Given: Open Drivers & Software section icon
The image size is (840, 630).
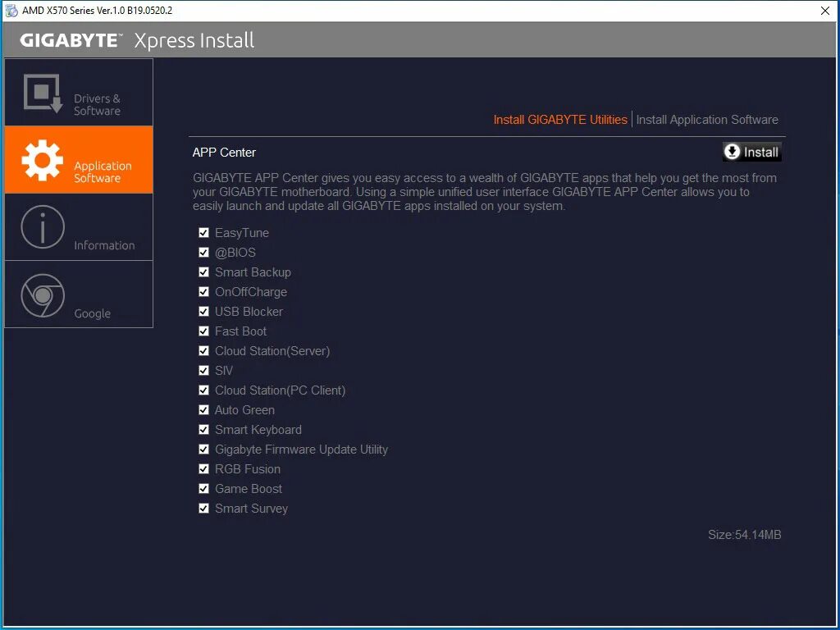Looking at the screenshot, I should [x=43, y=94].
